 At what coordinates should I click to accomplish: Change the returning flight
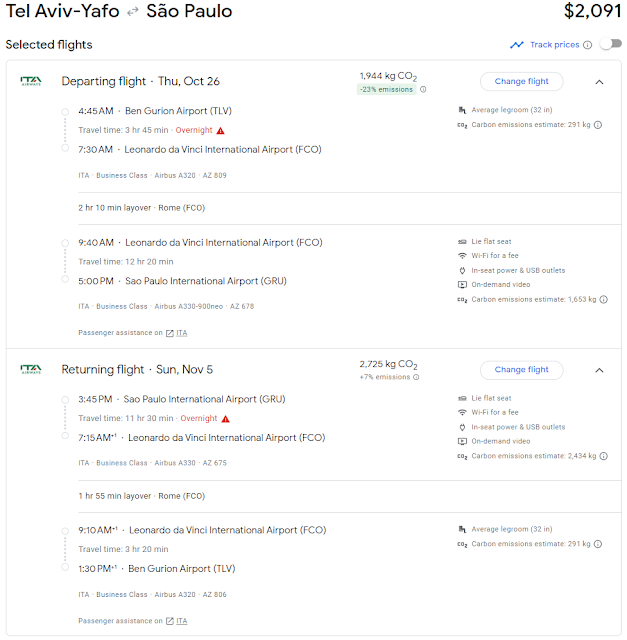click(x=522, y=370)
